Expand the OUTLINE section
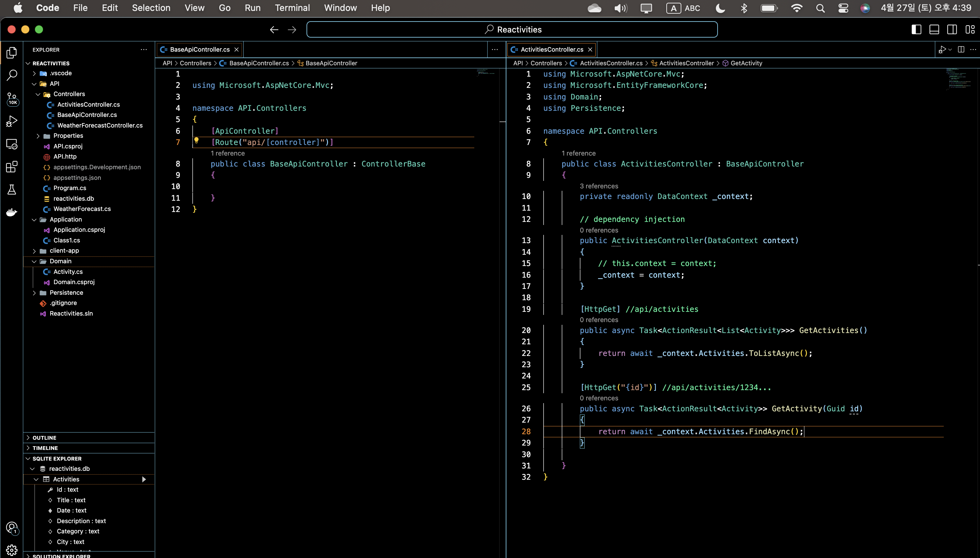This screenshot has width=980, height=558. click(44, 438)
